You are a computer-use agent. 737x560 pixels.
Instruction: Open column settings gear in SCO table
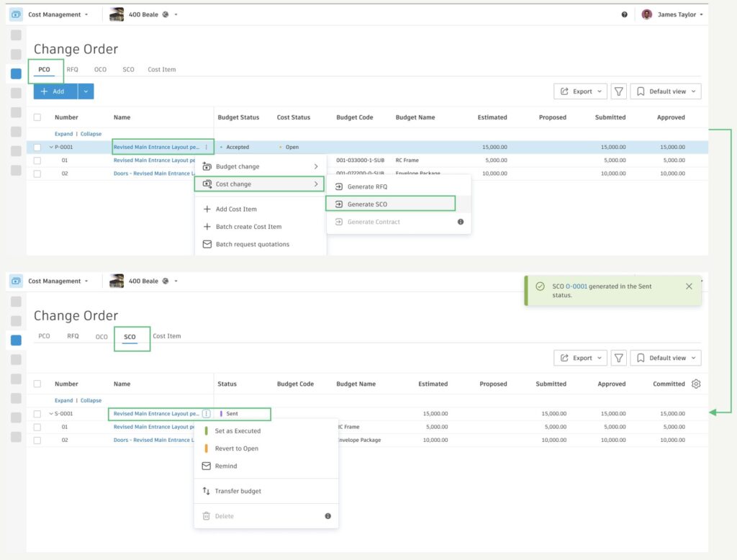coord(696,384)
